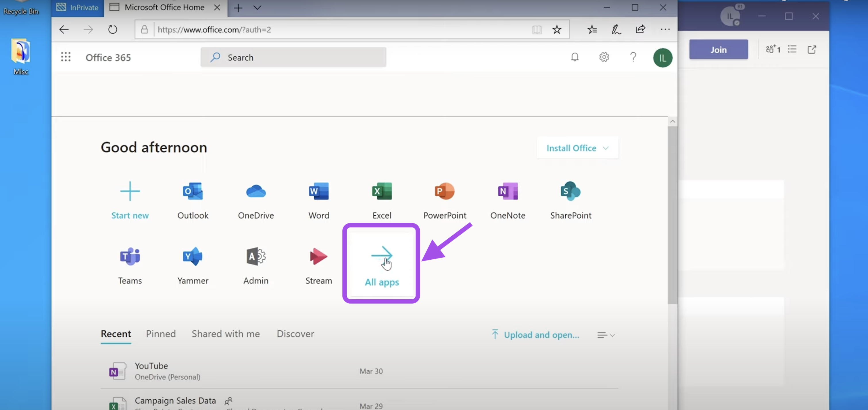The width and height of the screenshot is (868, 410).
Task: Expand the list view options menu
Action: [x=606, y=335]
